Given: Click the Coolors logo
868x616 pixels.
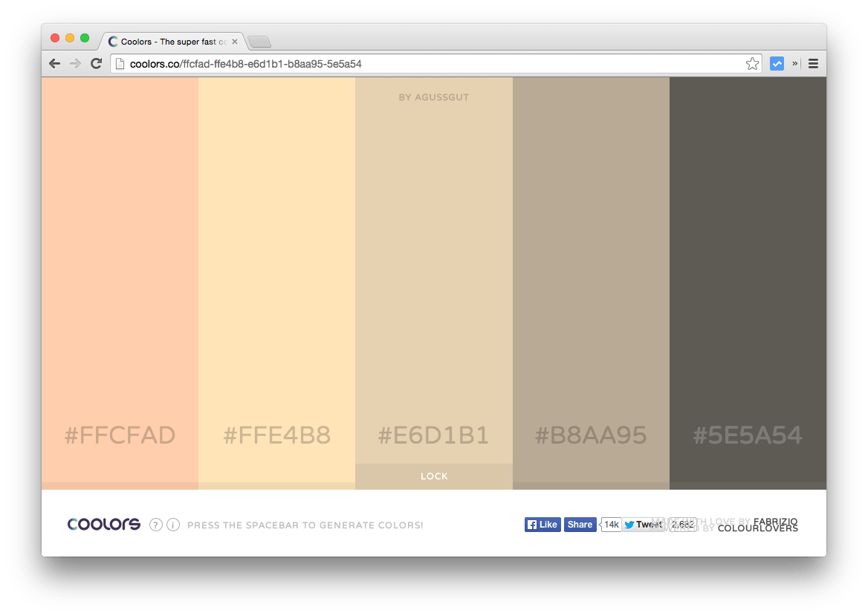Looking at the screenshot, I should click(104, 524).
